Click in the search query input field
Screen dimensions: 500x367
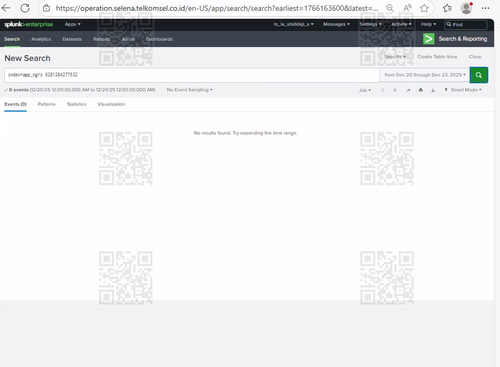point(192,75)
